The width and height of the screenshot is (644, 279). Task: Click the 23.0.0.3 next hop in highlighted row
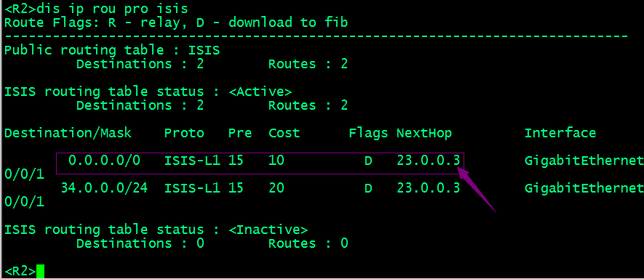(429, 161)
